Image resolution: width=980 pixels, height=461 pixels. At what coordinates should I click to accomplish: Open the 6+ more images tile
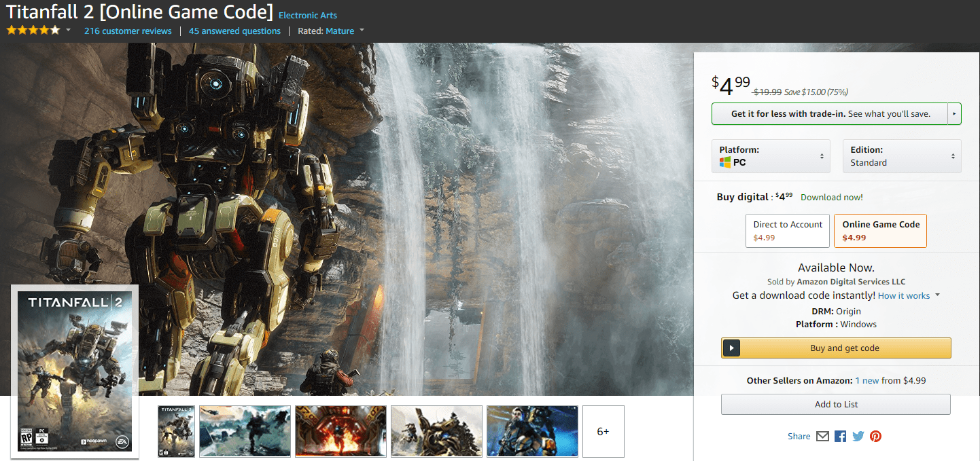click(603, 431)
